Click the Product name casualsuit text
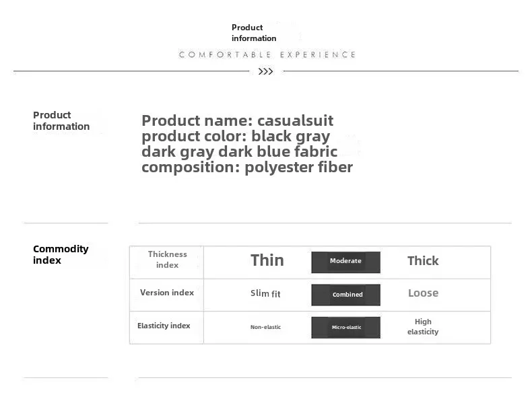Screen dimensions: 532x405 237,120
